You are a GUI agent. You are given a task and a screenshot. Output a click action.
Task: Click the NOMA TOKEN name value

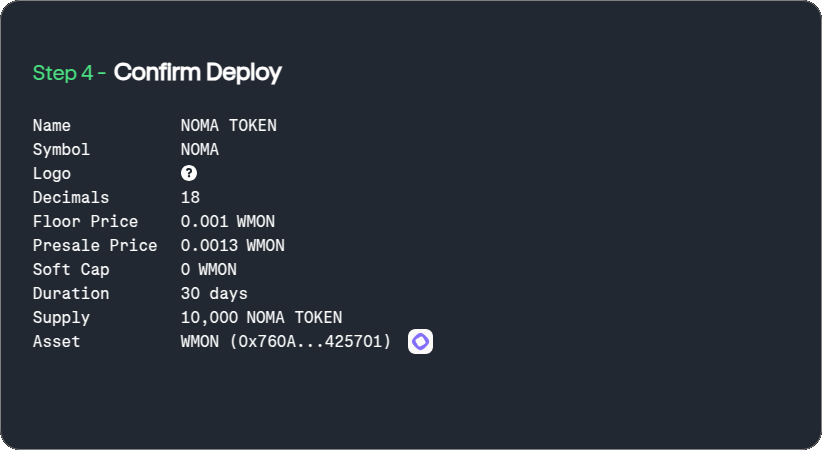pos(229,125)
